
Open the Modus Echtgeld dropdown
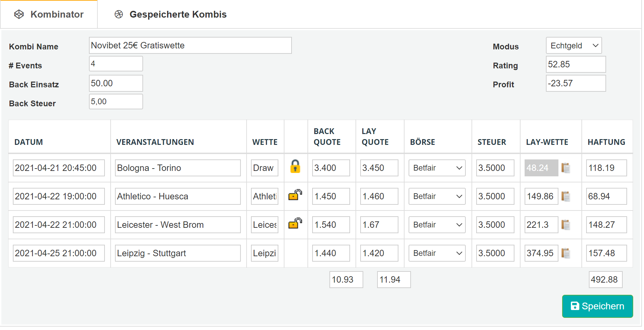click(574, 45)
